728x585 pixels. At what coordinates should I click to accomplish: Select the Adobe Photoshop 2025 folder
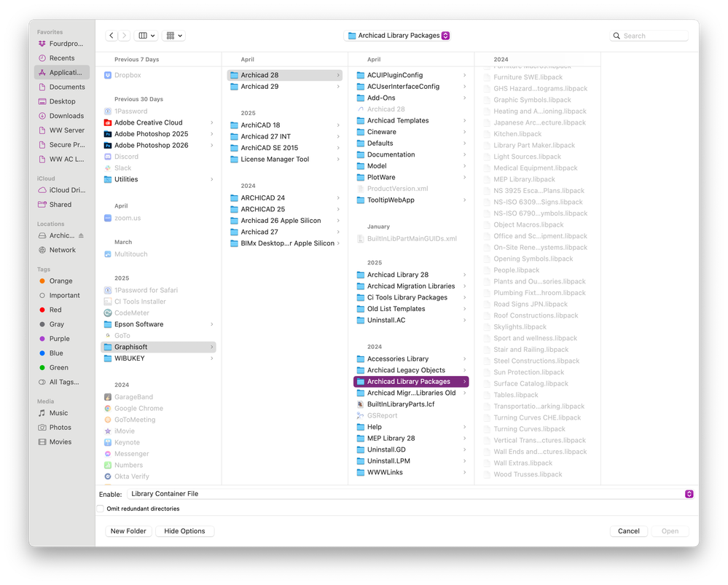[158, 134]
